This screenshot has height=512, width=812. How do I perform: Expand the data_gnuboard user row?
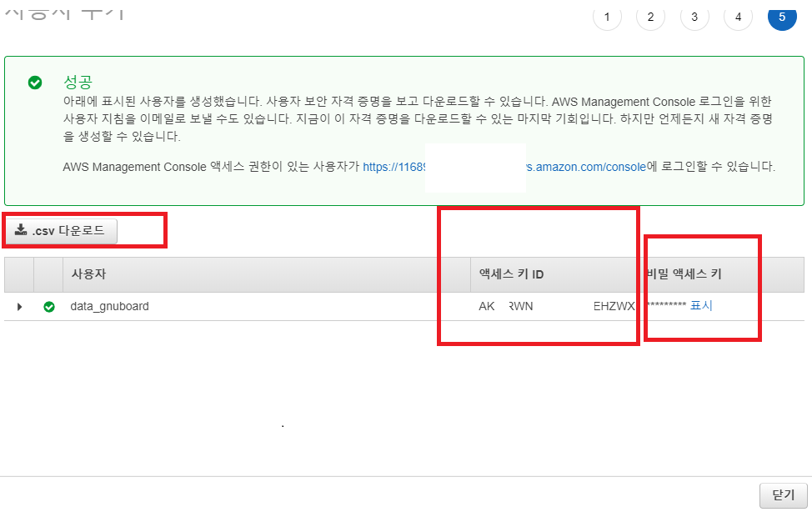[20, 307]
